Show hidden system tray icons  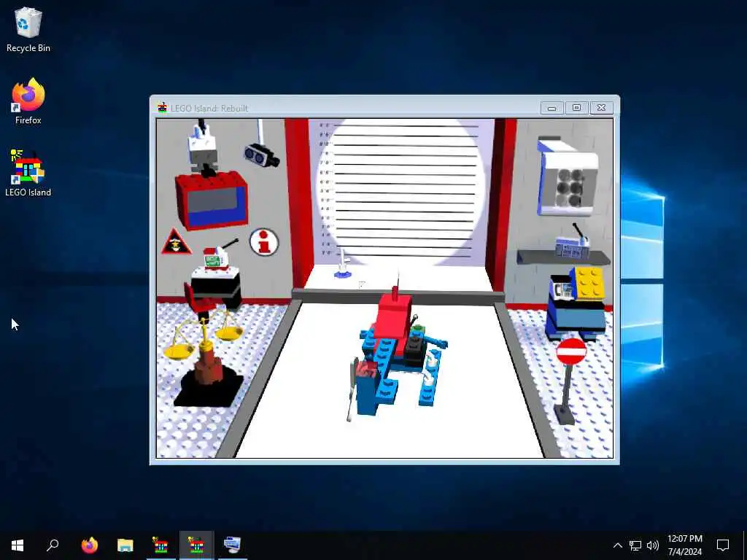click(x=617, y=545)
